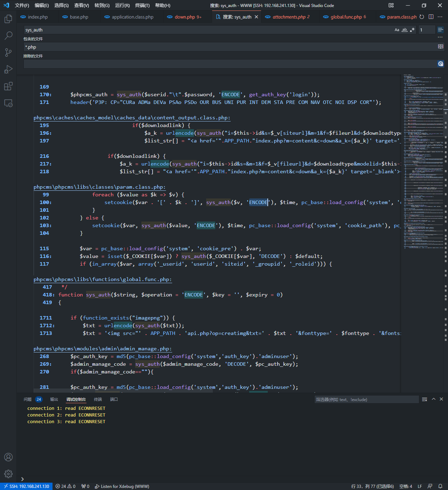Split the editor to the right
Image resolution: width=448 pixels, height=490 pixels.
point(431,17)
